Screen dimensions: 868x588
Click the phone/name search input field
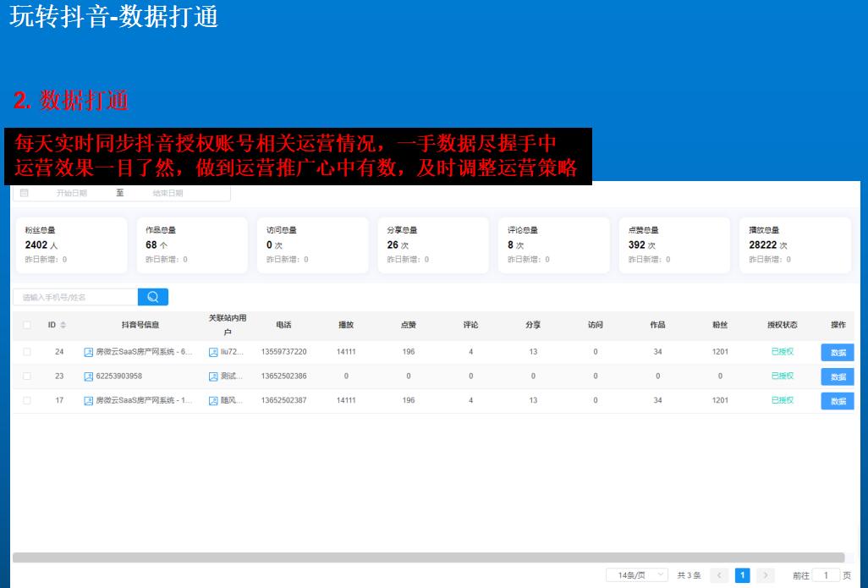(x=76, y=297)
